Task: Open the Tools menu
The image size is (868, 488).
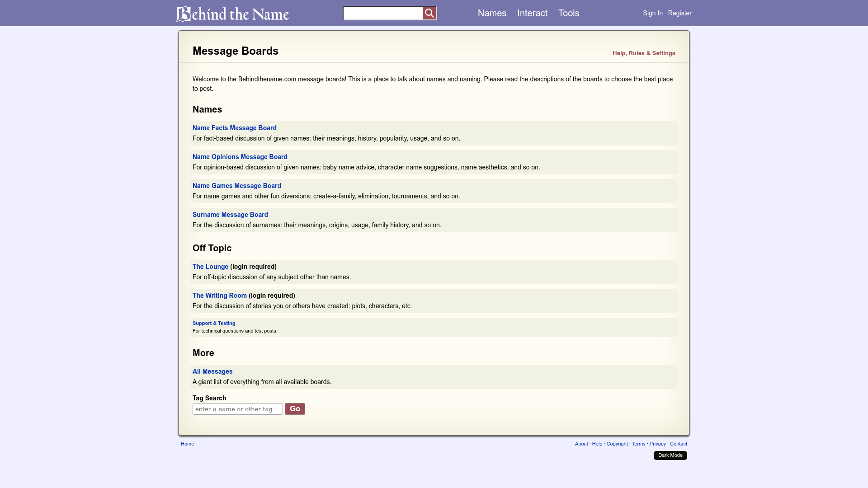Action: pyautogui.click(x=569, y=13)
